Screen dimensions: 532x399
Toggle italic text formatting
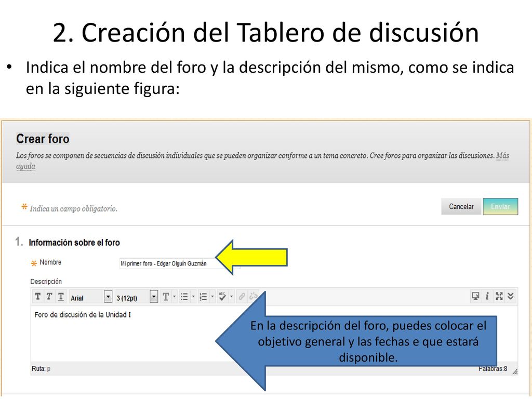tap(49, 297)
